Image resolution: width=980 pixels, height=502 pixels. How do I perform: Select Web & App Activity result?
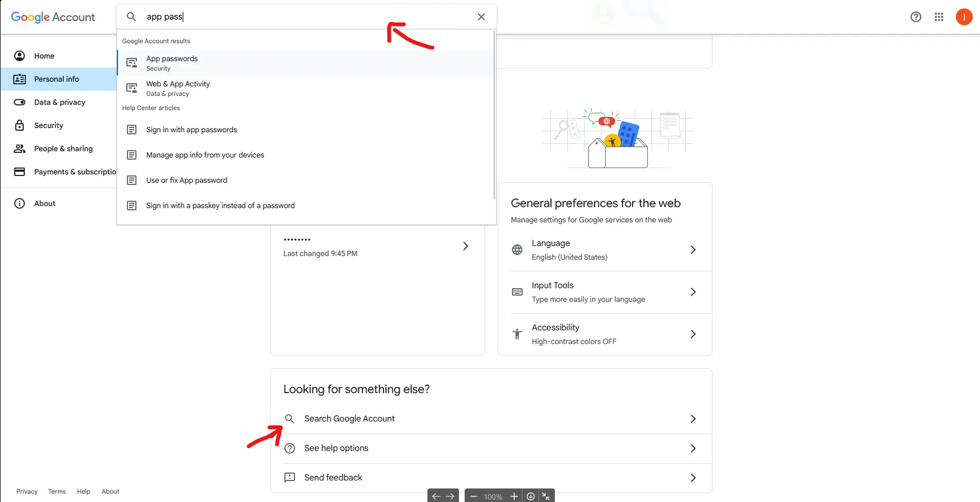pos(178,88)
